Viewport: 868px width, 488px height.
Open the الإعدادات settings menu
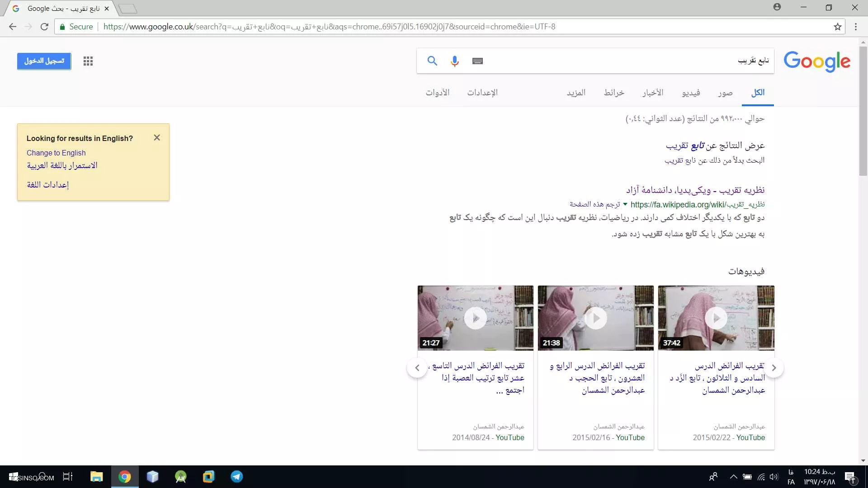(x=482, y=93)
